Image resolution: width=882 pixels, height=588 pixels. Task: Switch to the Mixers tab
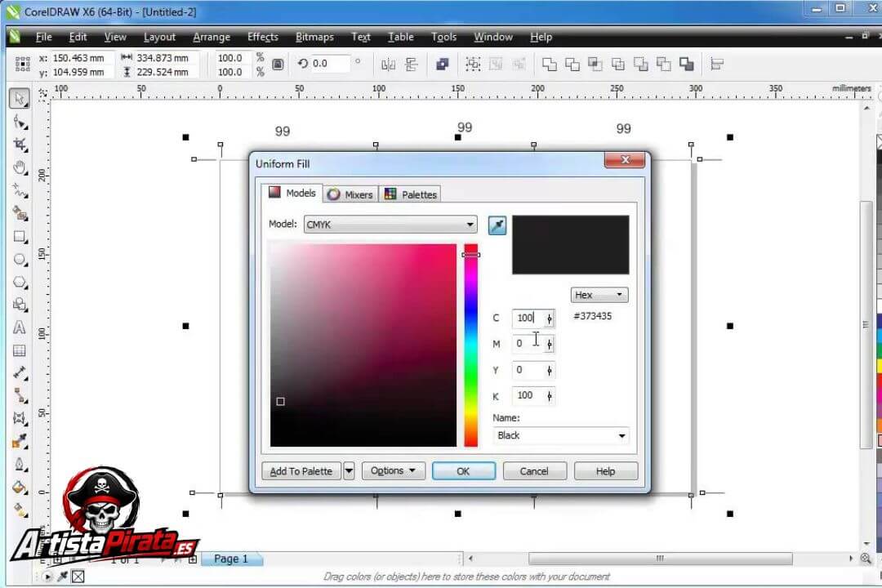[351, 194]
